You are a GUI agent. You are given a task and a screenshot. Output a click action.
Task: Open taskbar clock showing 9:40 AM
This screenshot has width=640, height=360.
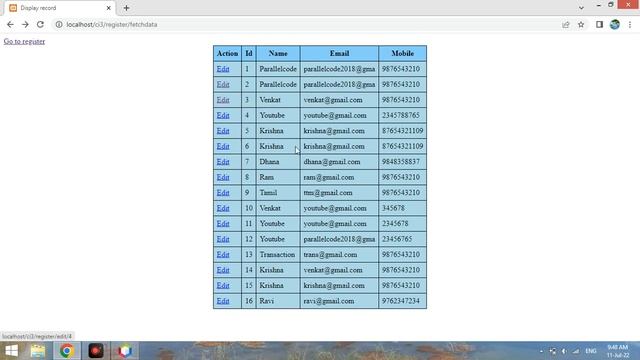click(x=618, y=351)
